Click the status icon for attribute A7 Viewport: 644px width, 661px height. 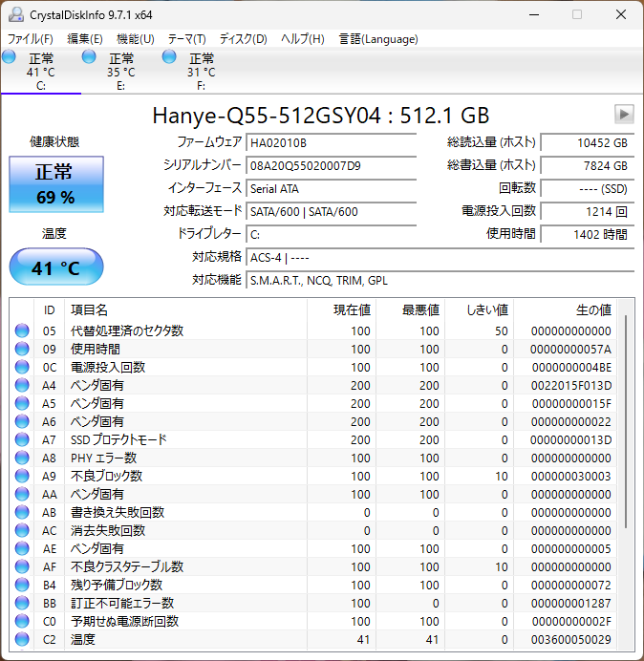click(22, 439)
